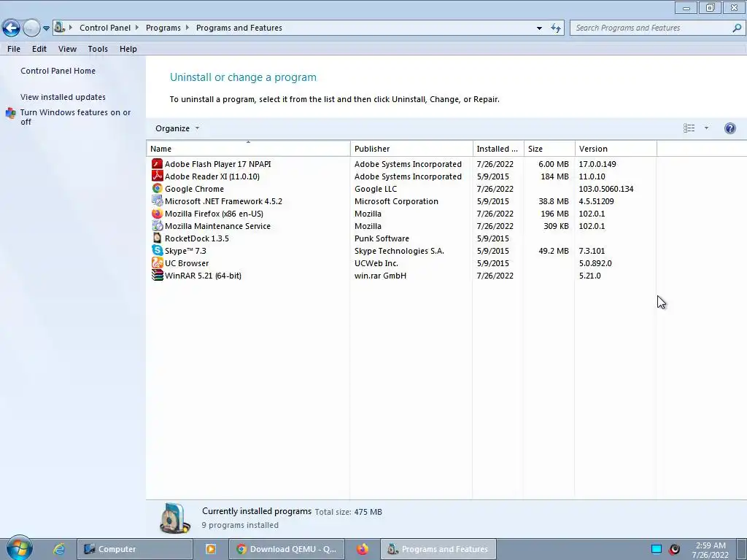Sort by the Version column header
Screen dimensions: 747x560
pyautogui.click(x=616, y=149)
